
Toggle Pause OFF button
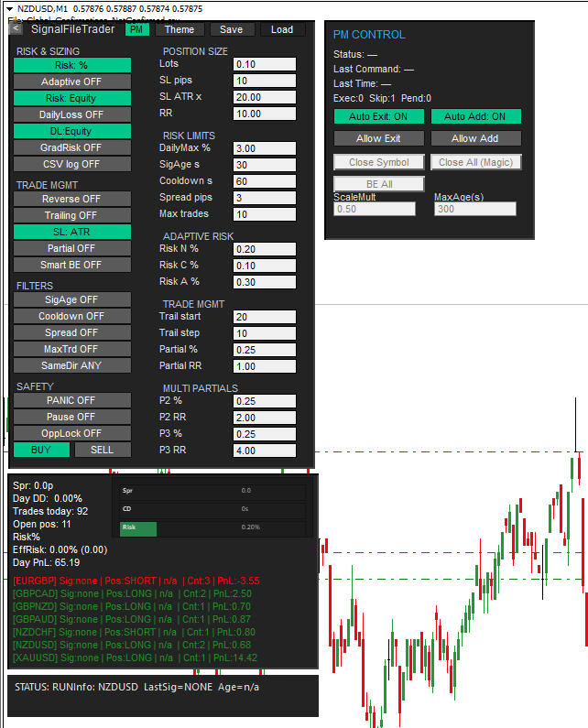[x=72, y=417]
